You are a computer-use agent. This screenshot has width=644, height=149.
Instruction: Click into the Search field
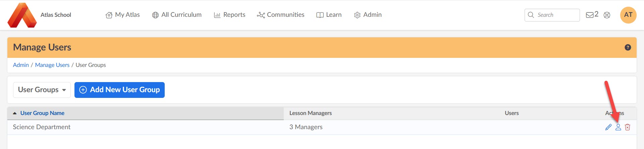point(552,15)
